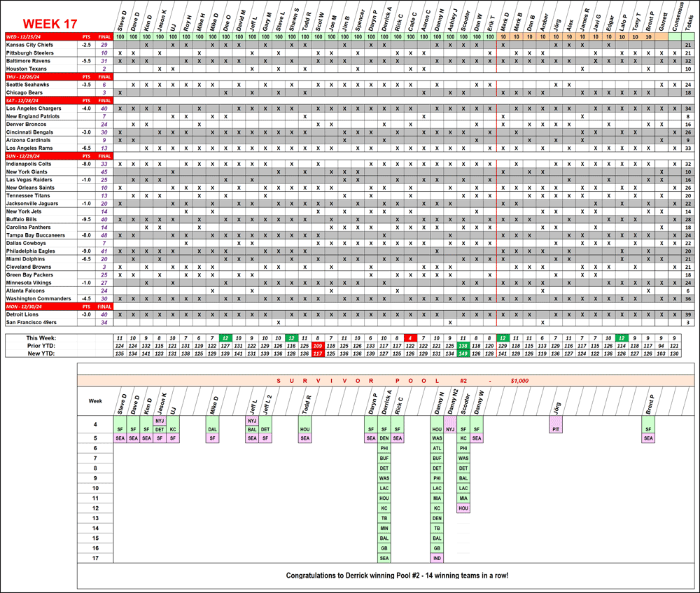Click the Seattle Seahawks team name
Screen dimensions: 700x593
point(28,85)
